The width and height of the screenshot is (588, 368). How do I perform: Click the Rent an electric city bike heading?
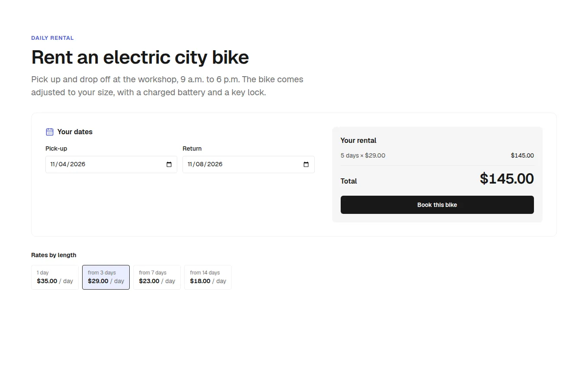pos(140,57)
